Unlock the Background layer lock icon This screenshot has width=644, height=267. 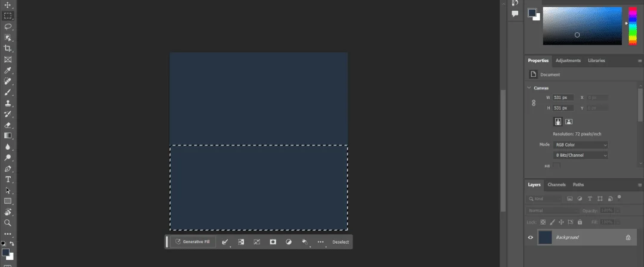(628, 237)
